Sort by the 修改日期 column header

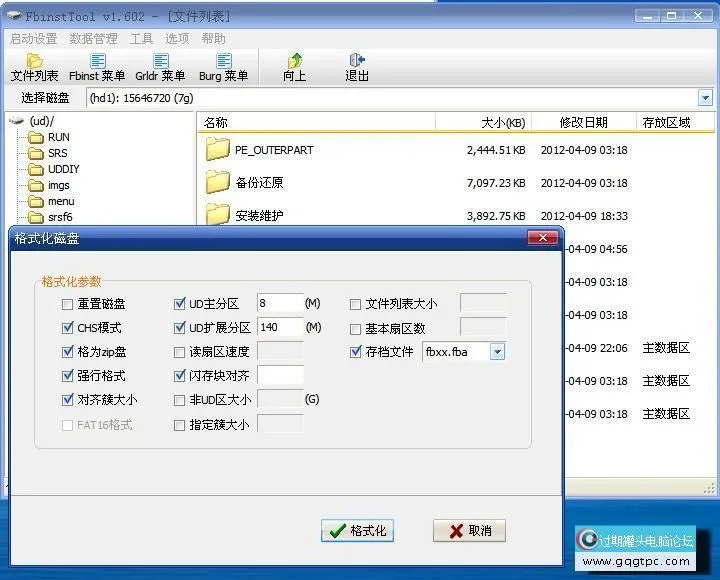pos(584,123)
